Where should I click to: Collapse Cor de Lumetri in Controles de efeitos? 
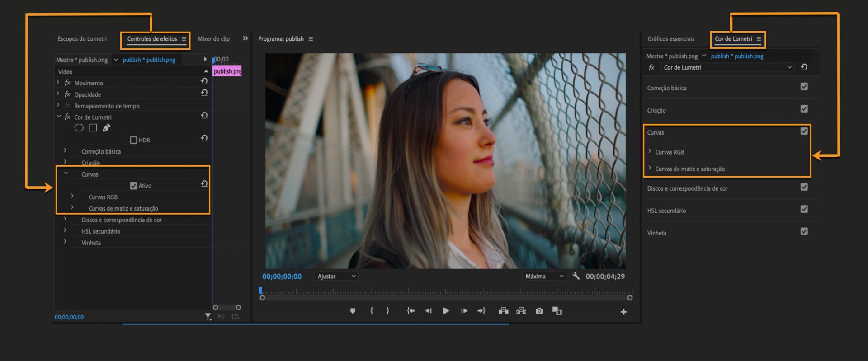click(x=58, y=116)
